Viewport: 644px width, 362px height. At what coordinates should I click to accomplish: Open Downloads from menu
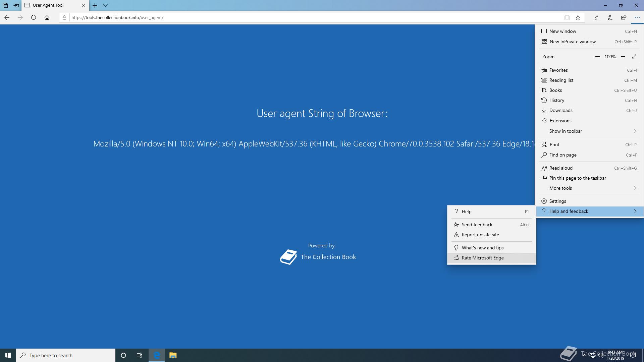(589, 110)
